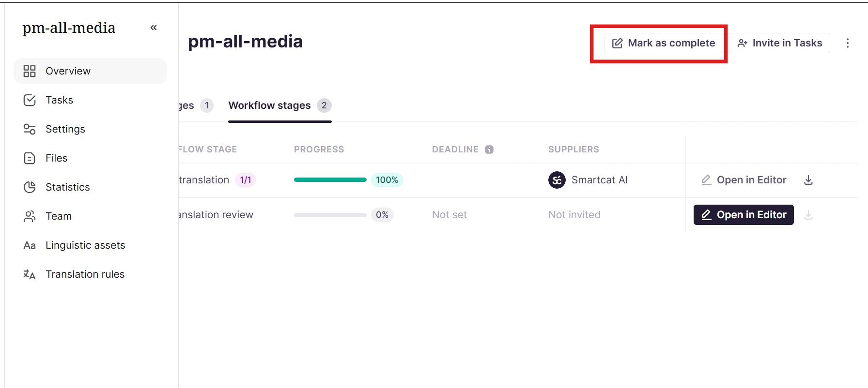
Task: Go to Tasks in the sidebar
Action: pos(90,100)
